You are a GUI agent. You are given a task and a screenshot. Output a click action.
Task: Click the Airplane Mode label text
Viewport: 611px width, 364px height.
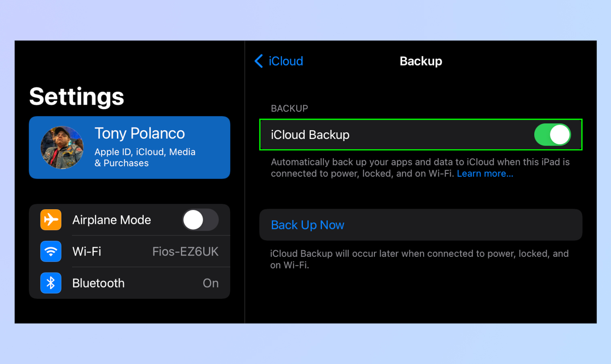(112, 220)
